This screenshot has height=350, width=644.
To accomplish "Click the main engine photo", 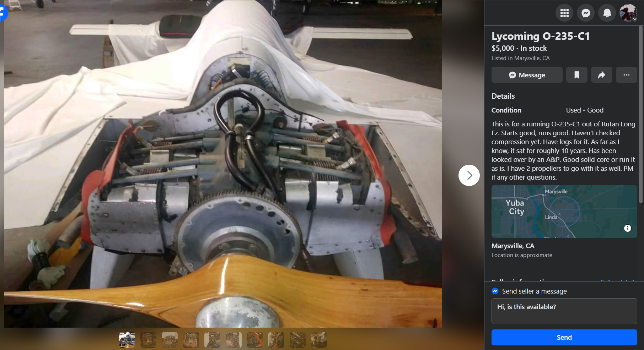I will [x=223, y=164].
